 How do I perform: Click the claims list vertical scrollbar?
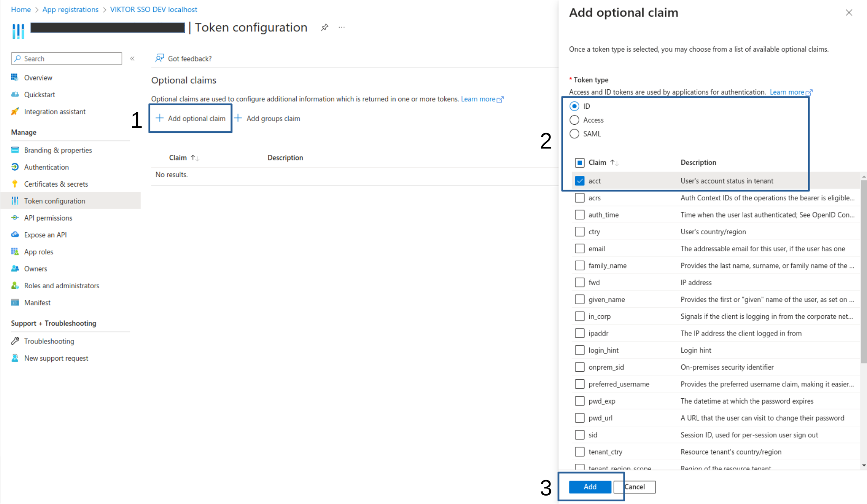(863, 272)
